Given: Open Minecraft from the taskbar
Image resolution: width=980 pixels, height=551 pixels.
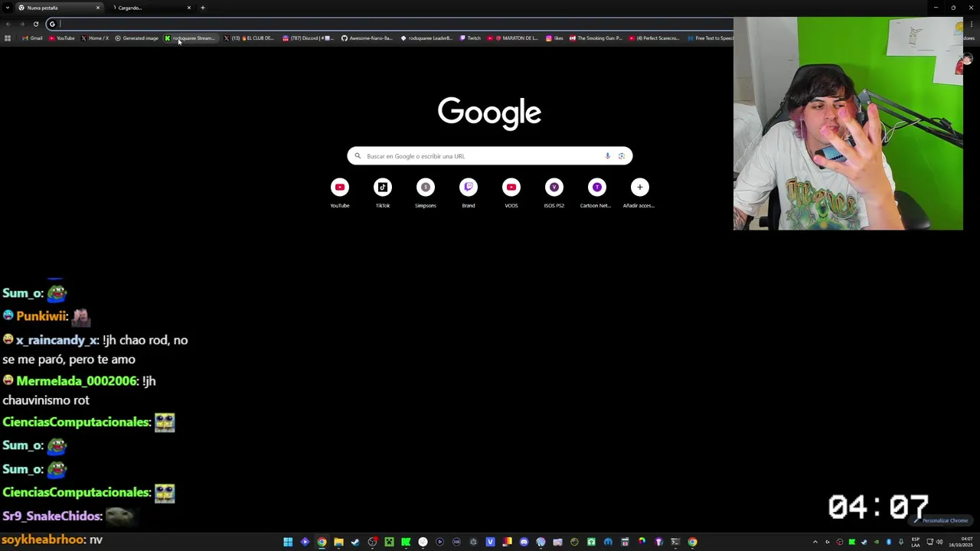Looking at the screenshot, I should coord(390,542).
